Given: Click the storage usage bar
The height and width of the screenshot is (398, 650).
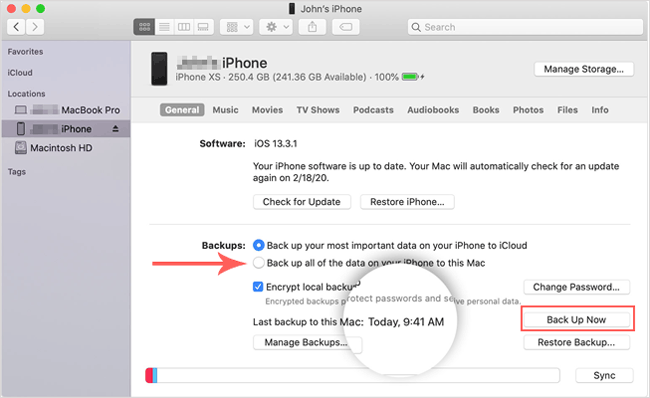Looking at the screenshot, I should point(352,375).
